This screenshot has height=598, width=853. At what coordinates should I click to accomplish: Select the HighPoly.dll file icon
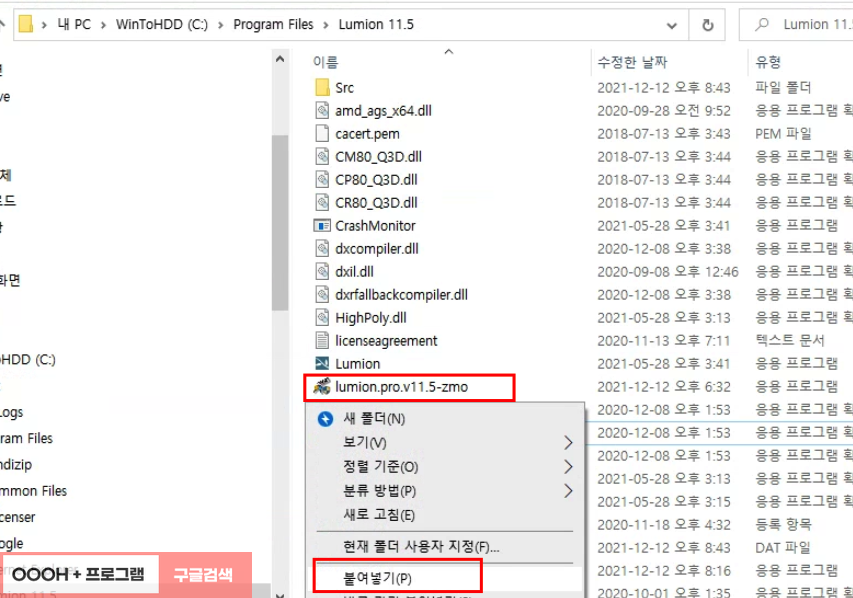pos(322,317)
